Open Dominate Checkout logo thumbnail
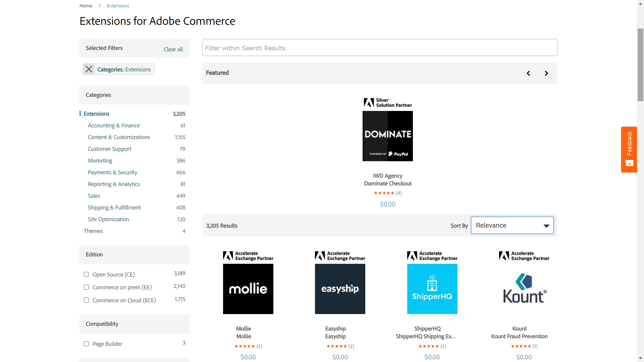 [x=388, y=136]
